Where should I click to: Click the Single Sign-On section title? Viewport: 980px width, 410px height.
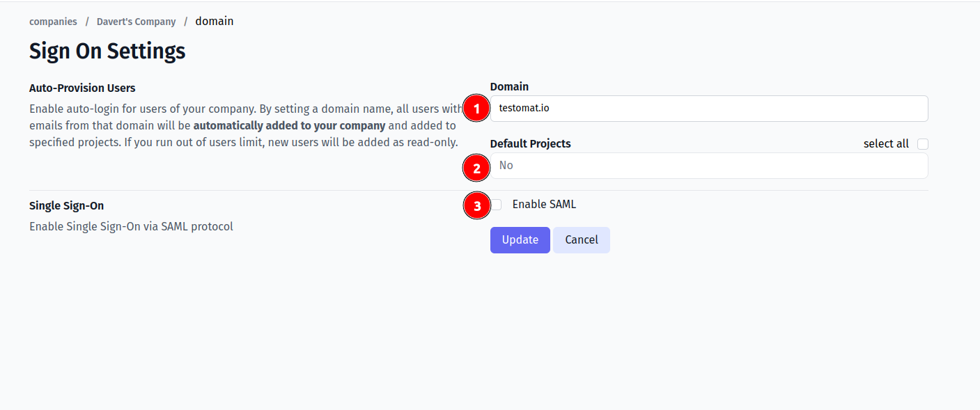tap(66, 206)
